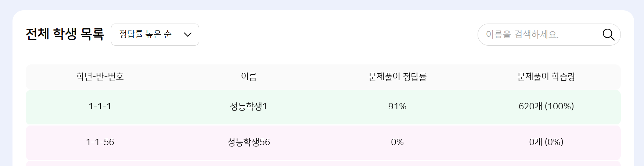Image resolution: width=644 pixels, height=166 pixels.
Task: Sort by the 학년-반-번호 column header
Action: point(100,77)
